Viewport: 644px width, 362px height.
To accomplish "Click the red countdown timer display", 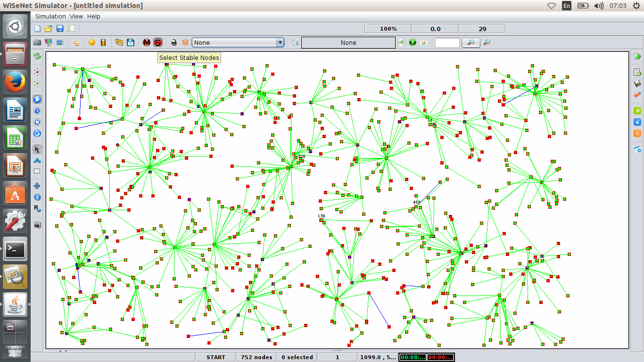I will (441, 357).
